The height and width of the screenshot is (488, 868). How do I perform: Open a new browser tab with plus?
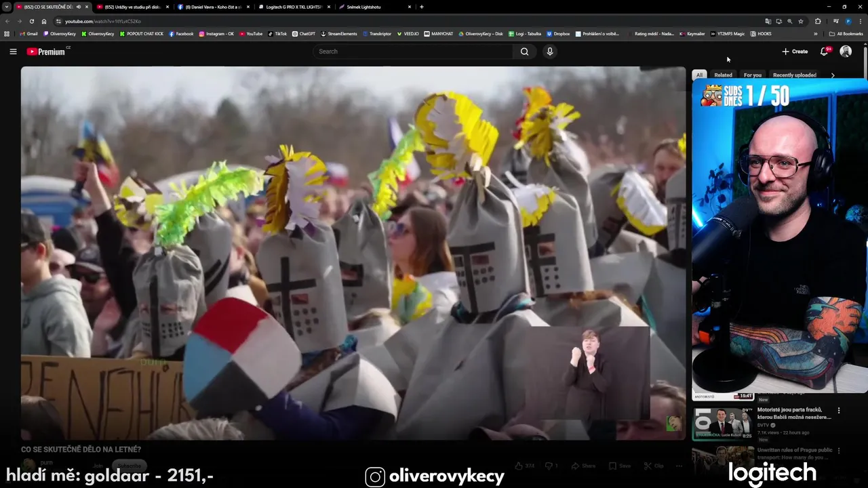pyautogui.click(x=422, y=7)
